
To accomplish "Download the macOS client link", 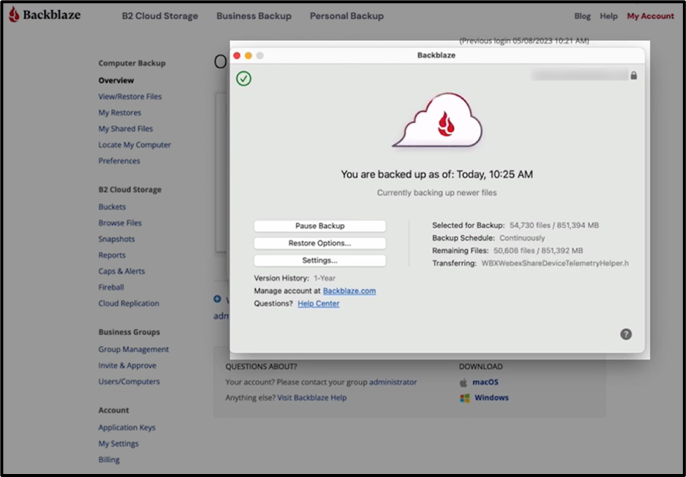I will (485, 382).
